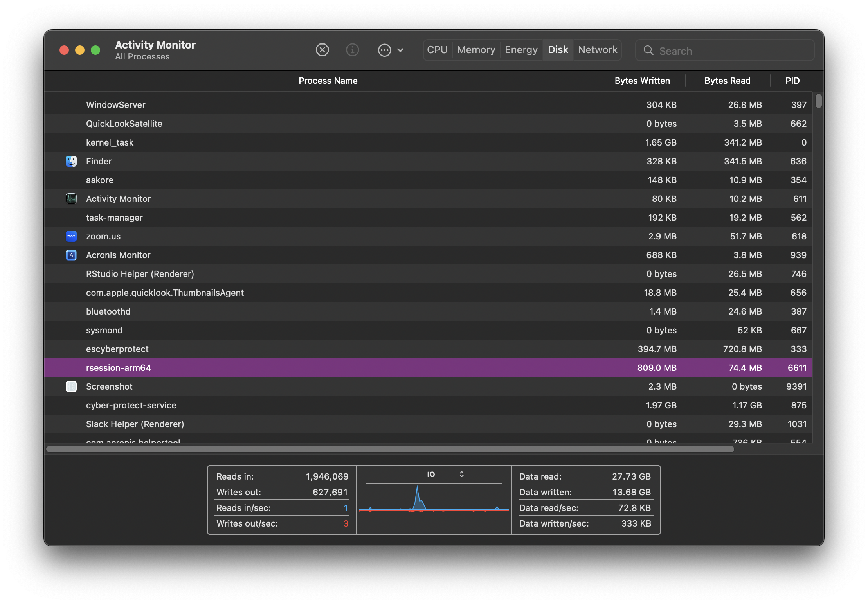Click the Finder app icon in list

[x=71, y=161]
